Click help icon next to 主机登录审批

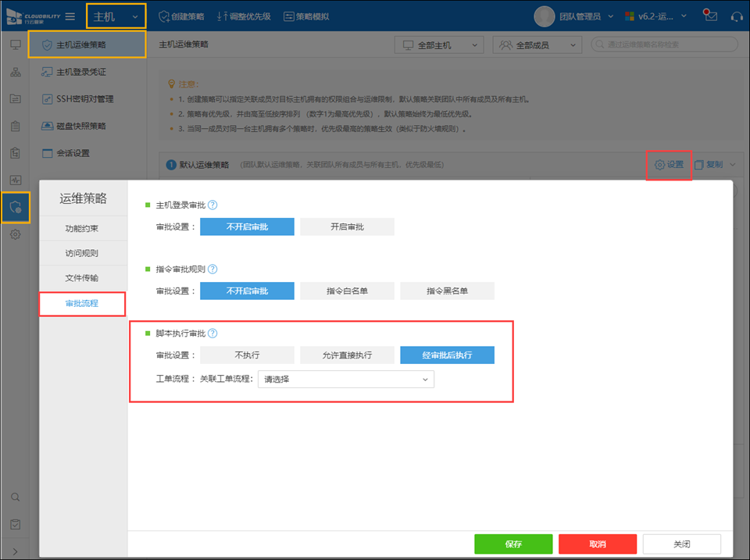pos(212,205)
